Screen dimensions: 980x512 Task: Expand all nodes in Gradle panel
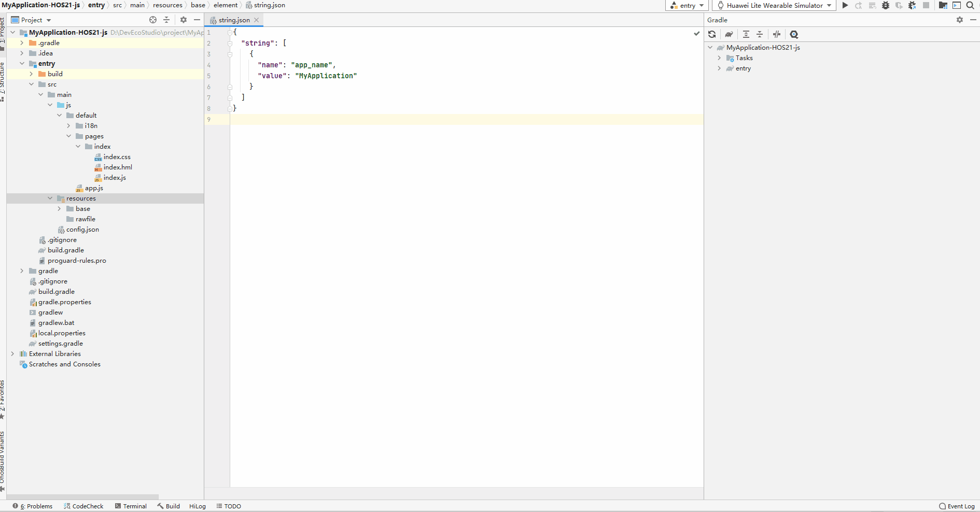pyautogui.click(x=746, y=34)
